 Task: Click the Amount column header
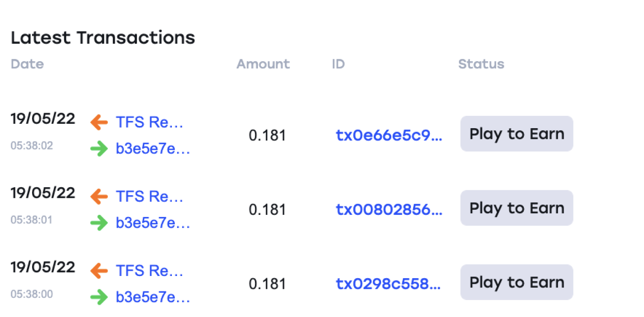(x=263, y=64)
